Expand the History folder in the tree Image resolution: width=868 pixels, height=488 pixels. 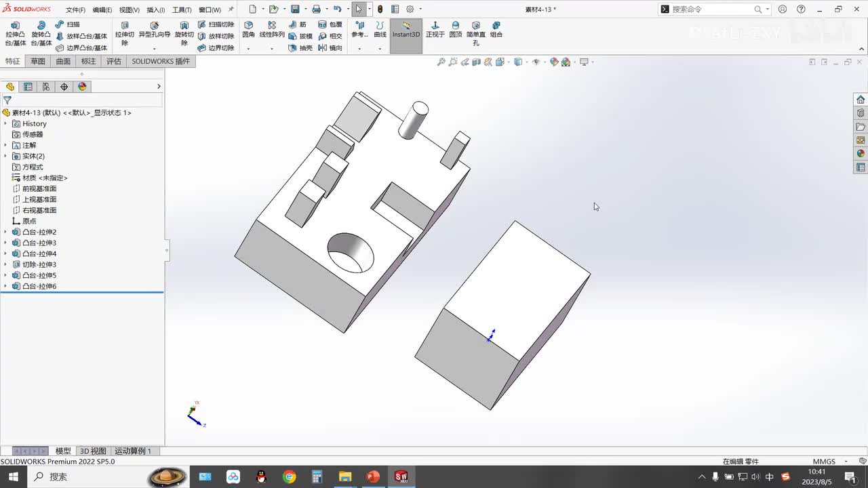[5, 123]
